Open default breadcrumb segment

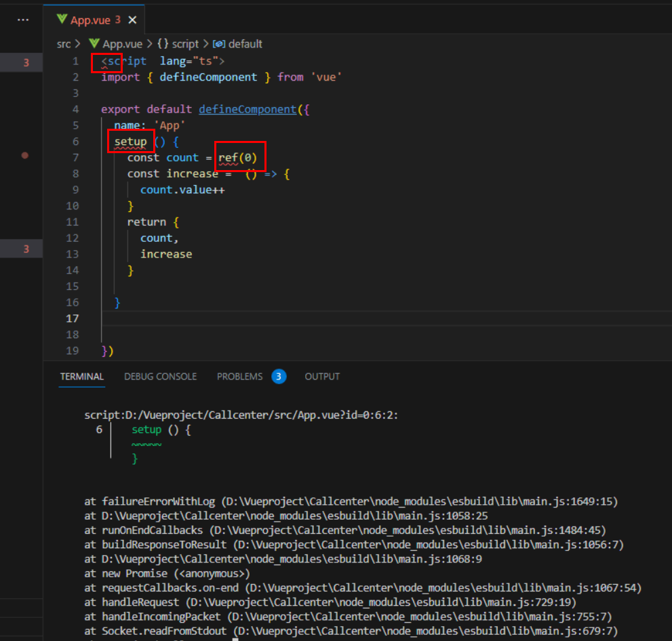[245, 44]
